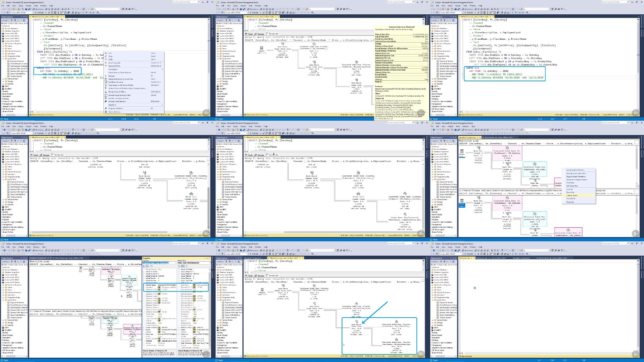
Task: Click Zoom to Fit in the showplan menu
Action: point(571,198)
